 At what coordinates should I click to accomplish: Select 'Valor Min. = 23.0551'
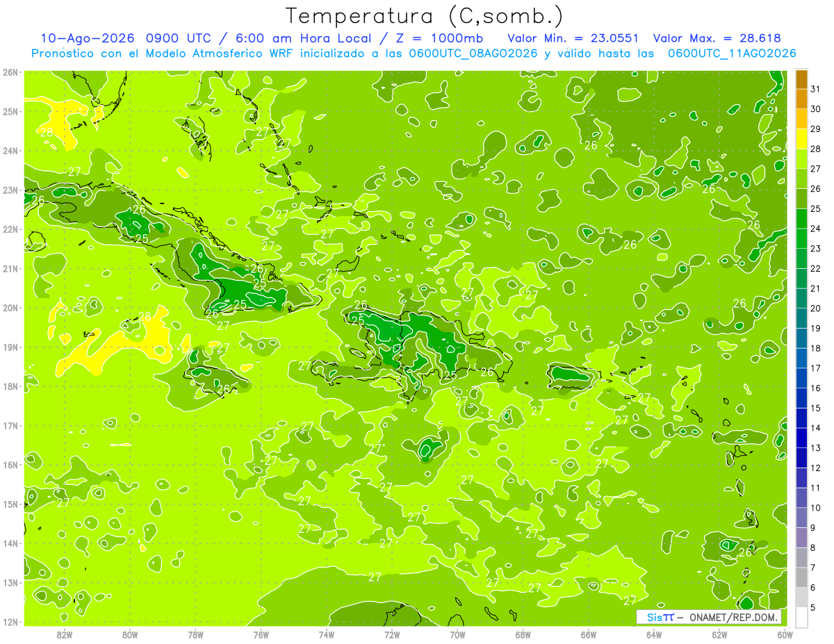(573, 38)
